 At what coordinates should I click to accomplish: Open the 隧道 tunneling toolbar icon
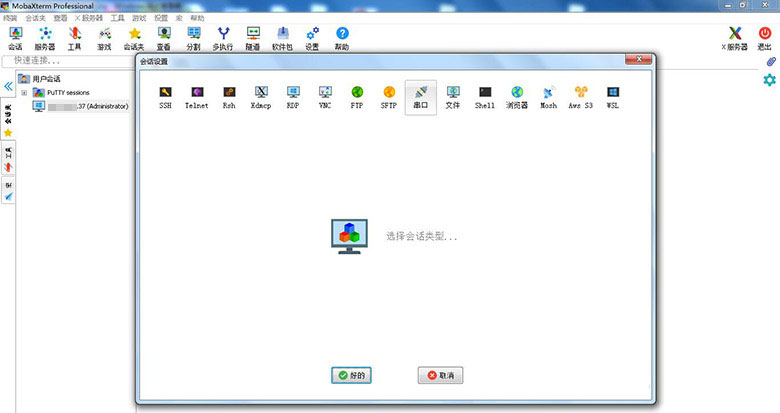253,39
